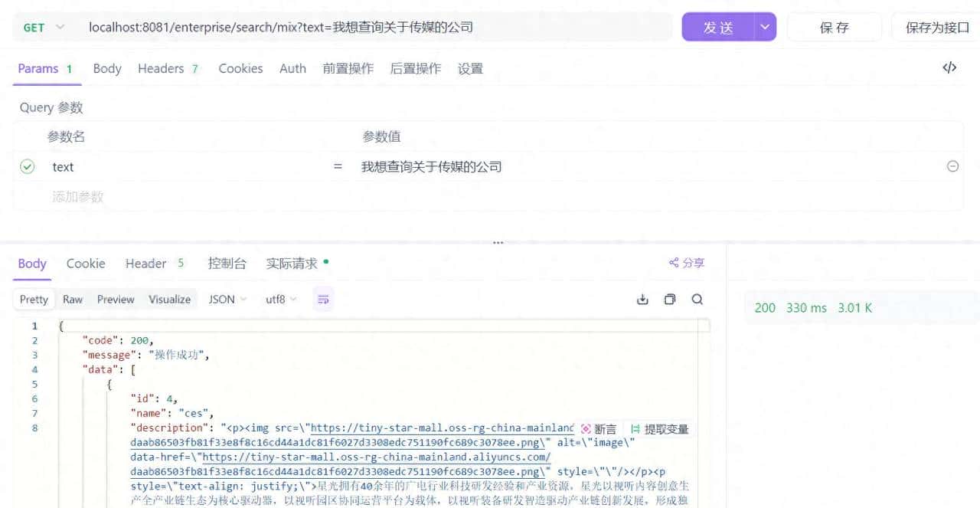
Task: Open code snippet view with </> icon
Action: point(949,67)
